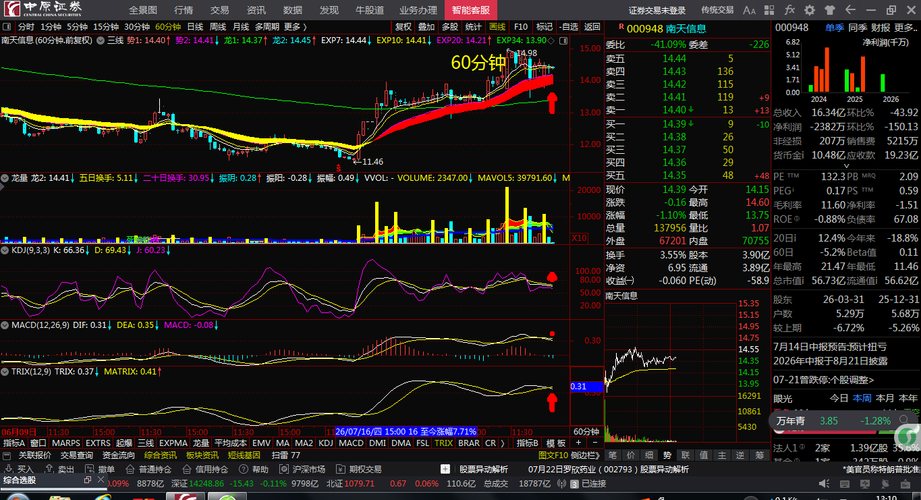
Task: Toggle 统计 statistics mode
Action: click(x=473, y=27)
